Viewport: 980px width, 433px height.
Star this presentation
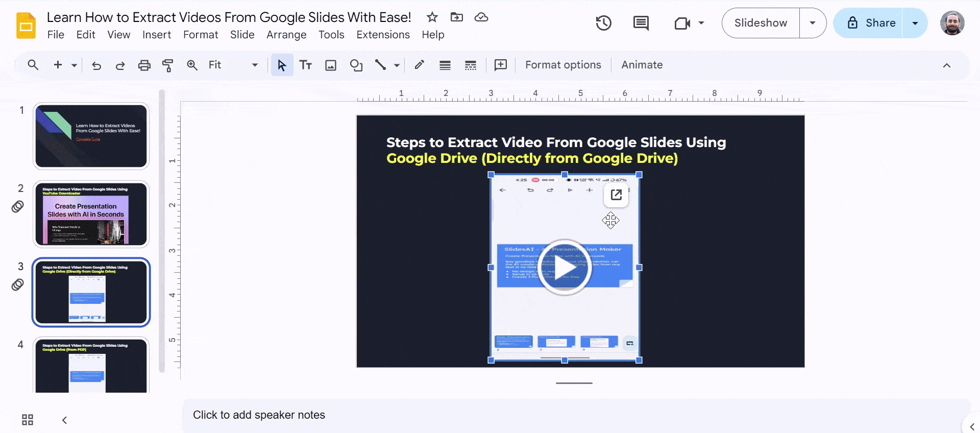coord(432,17)
